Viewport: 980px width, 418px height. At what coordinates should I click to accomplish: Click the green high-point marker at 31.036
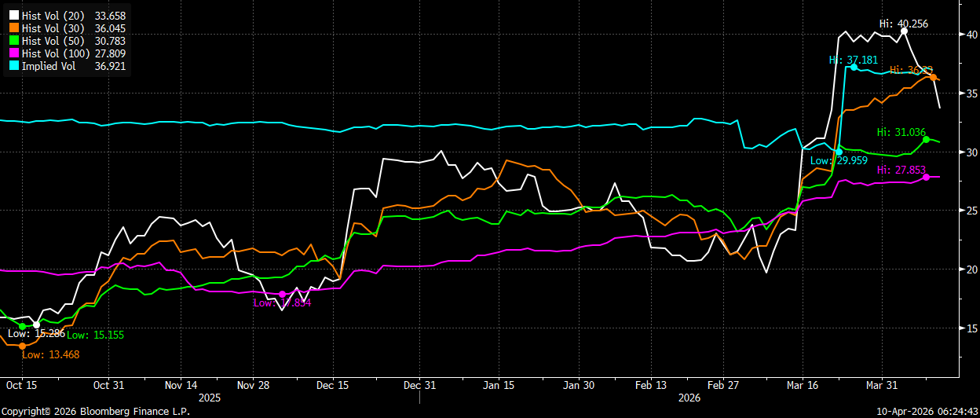[927, 139]
